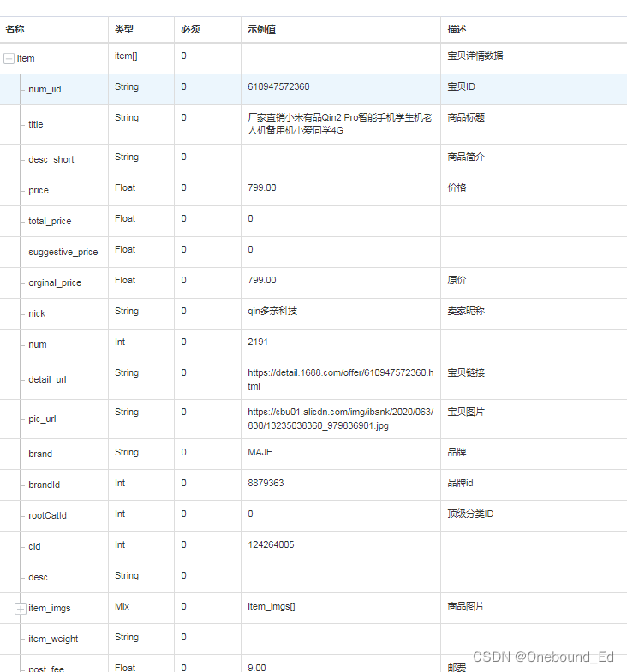Select the brandId field name

coord(44,485)
